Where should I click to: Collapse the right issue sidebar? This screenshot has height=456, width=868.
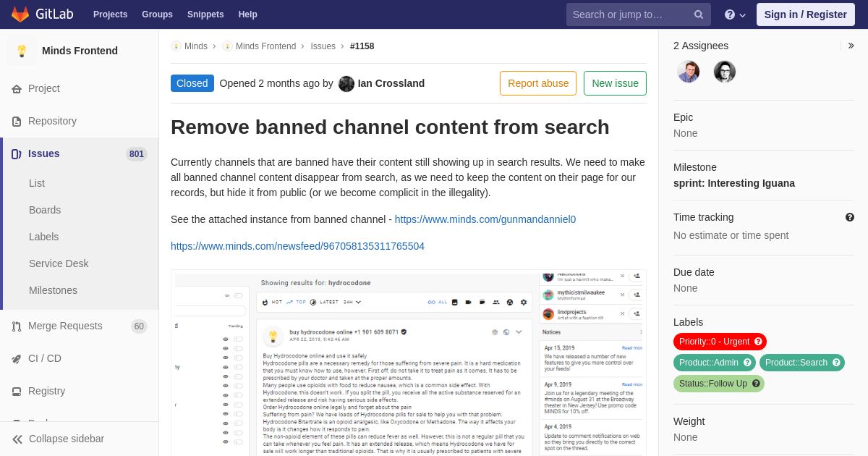(851, 46)
